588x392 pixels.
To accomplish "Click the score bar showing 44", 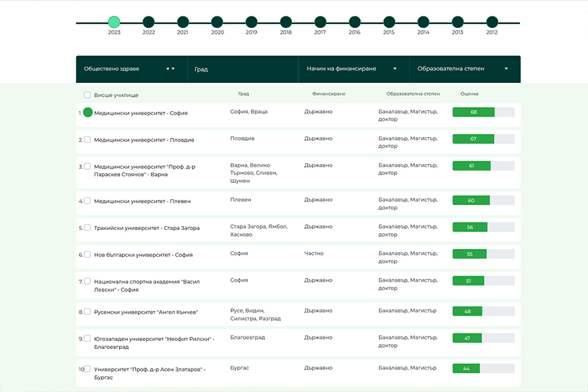I will [x=483, y=368].
